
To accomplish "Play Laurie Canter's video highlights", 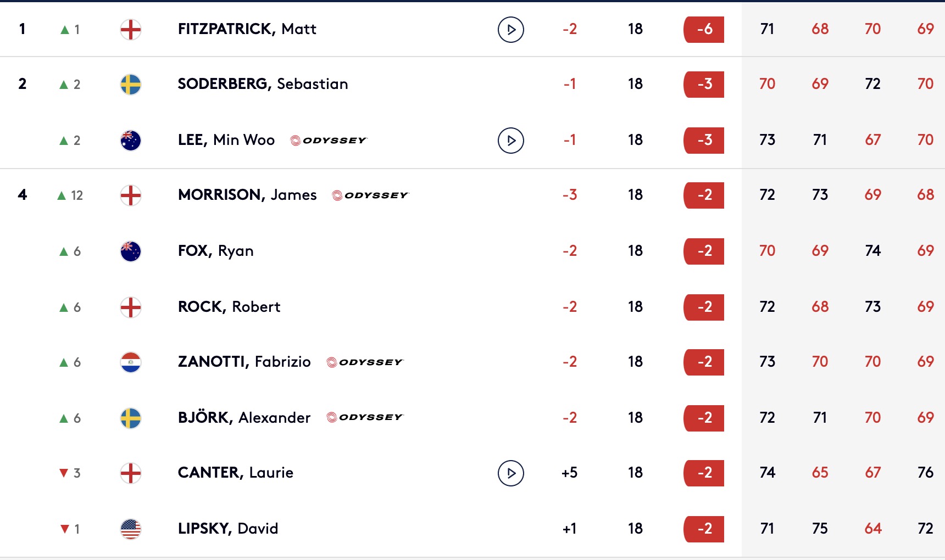I will click(511, 473).
